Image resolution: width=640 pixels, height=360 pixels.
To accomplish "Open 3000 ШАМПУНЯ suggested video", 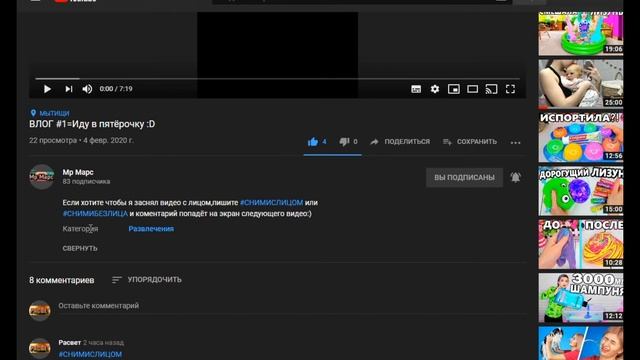I will tap(581, 298).
